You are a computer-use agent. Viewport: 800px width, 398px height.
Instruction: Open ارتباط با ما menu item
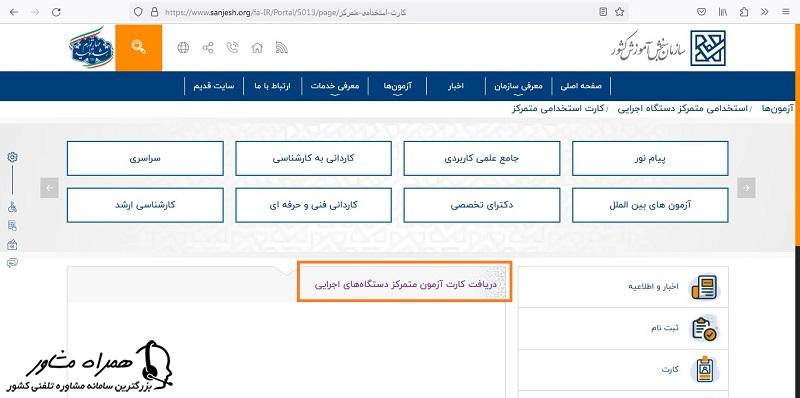[272, 86]
